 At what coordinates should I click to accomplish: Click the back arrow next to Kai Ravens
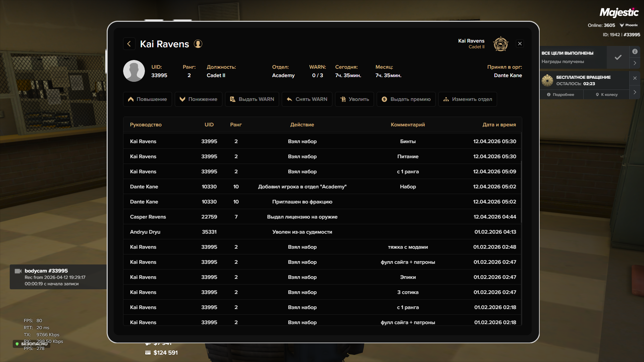[x=129, y=44]
